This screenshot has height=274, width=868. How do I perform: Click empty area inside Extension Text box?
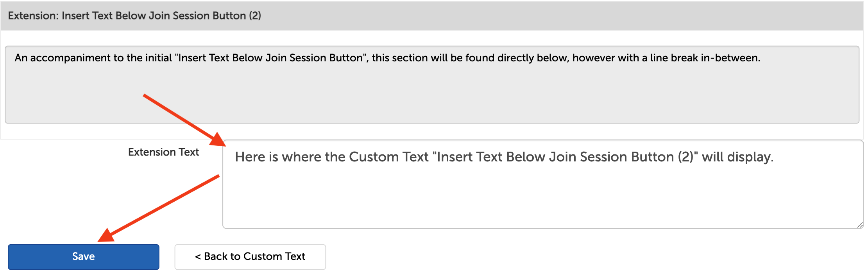click(542, 199)
